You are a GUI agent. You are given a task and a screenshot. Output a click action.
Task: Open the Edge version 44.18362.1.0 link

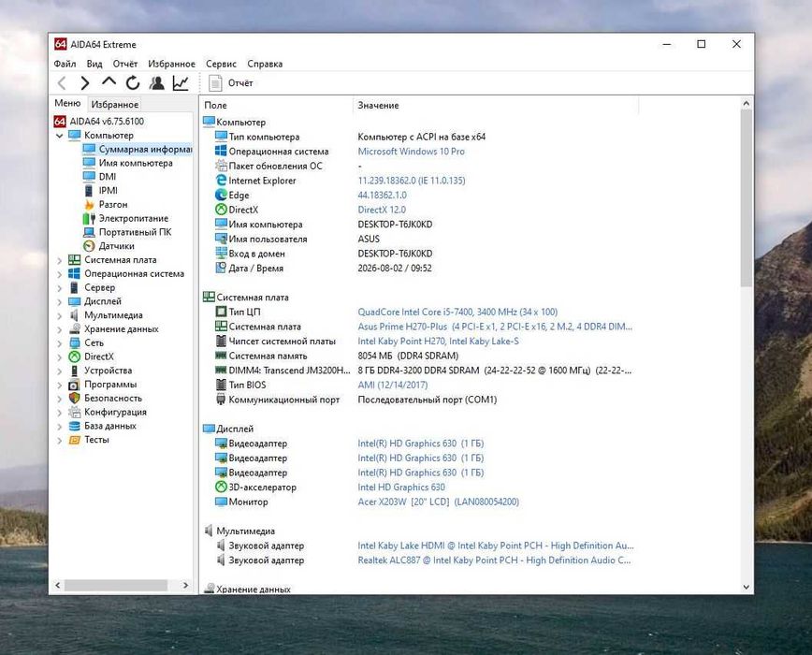tap(383, 196)
